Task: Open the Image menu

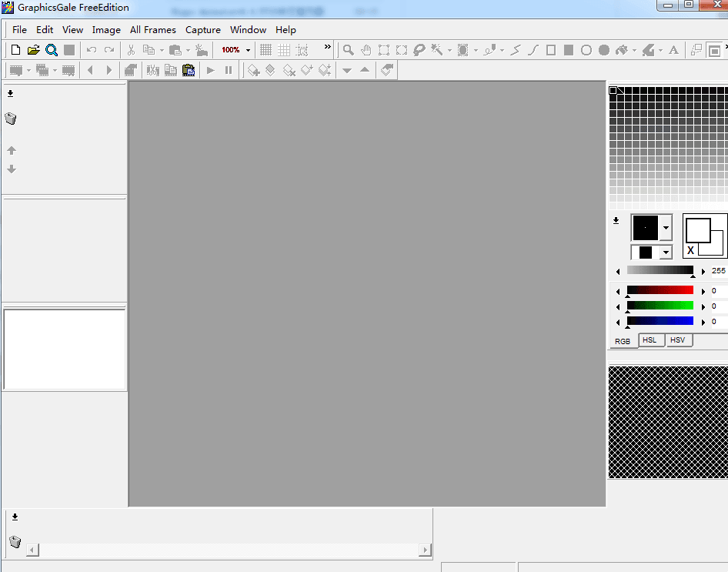Action: click(106, 30)
